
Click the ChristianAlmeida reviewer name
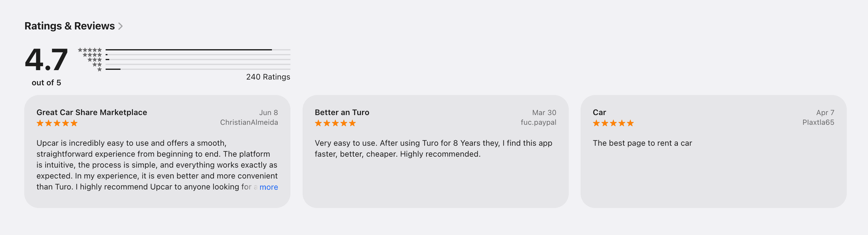coord(249,122)
